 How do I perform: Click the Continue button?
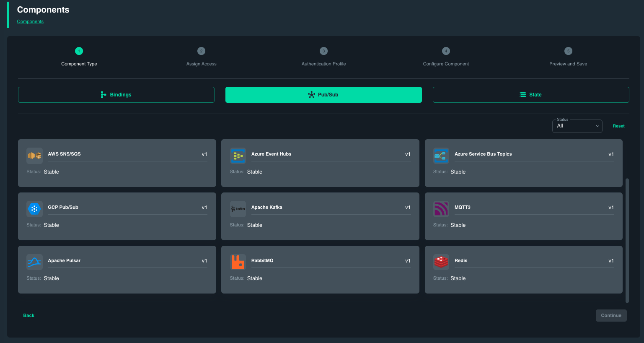(611, 315)
